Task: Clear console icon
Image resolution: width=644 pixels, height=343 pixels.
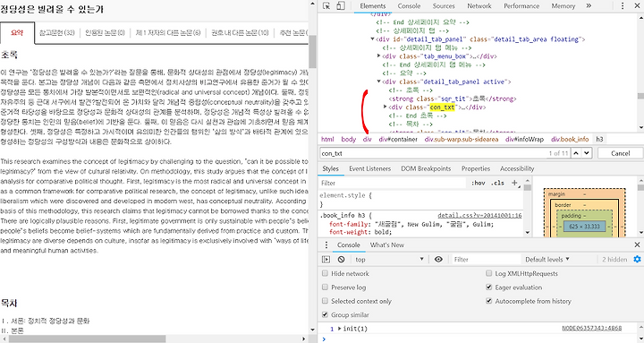Action: 341,259
